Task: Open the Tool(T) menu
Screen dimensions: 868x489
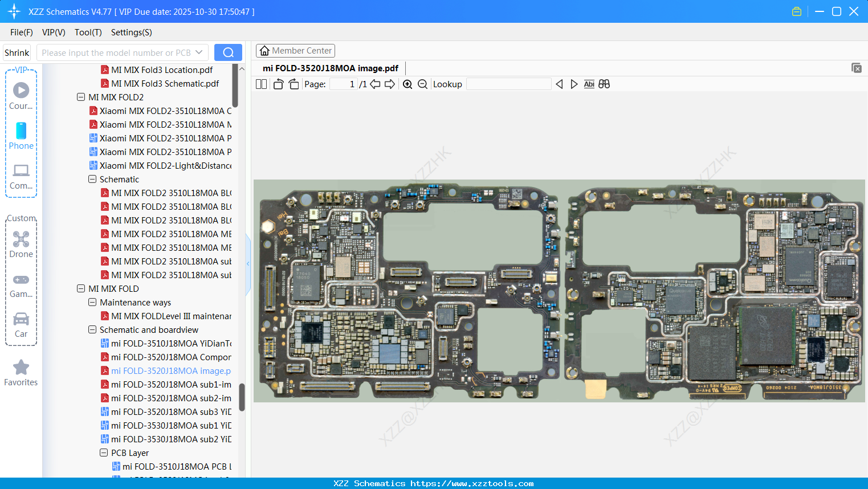Action: [88, 32]
